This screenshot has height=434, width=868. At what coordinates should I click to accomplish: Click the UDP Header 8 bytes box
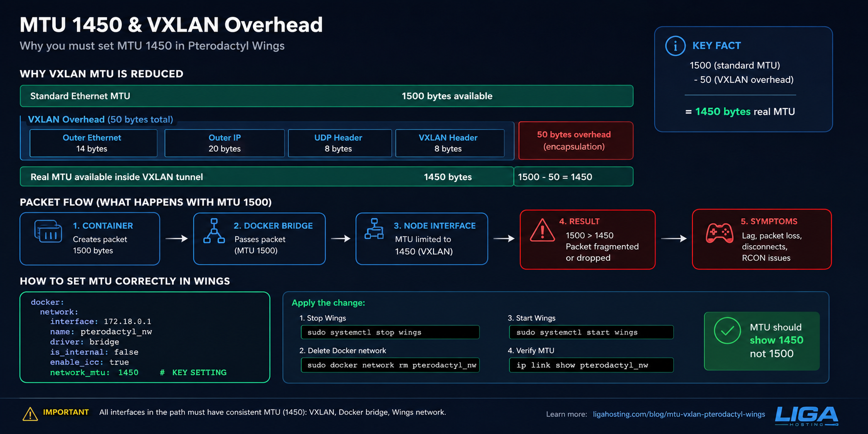coord(340,143)
